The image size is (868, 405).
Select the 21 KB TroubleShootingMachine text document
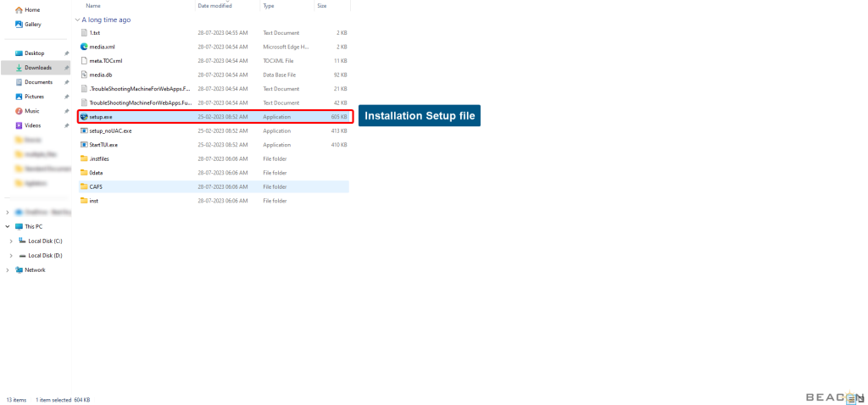(214, 88)
